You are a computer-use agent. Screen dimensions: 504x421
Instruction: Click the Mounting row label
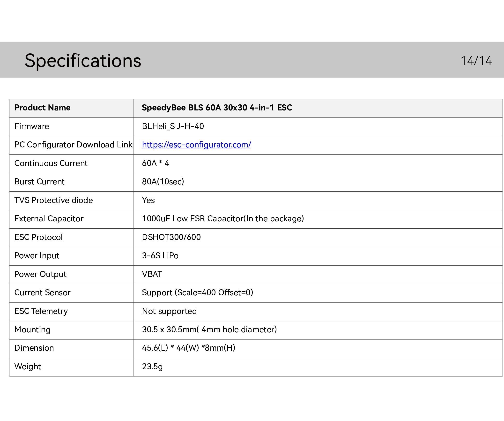click(x=32, y=330)
